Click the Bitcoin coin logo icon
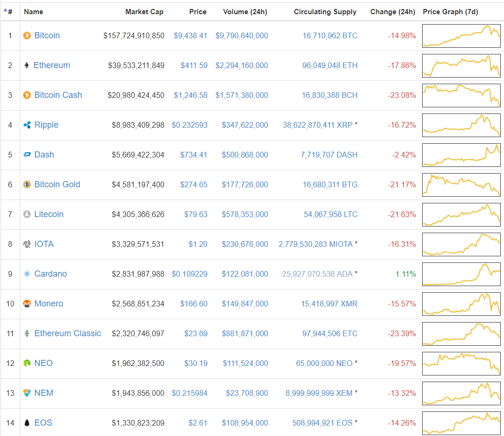Screen dimensions: 504x436 coord(27,35)
